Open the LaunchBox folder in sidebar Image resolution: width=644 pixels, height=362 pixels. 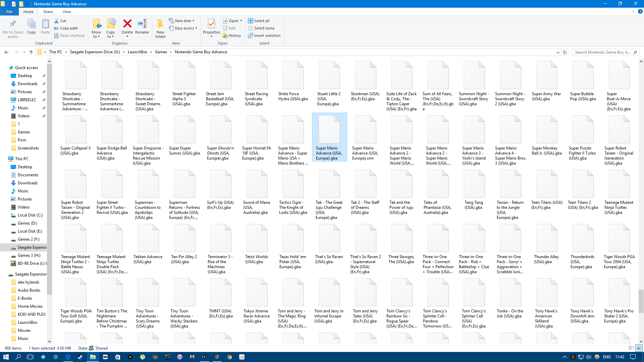(28, 322)
